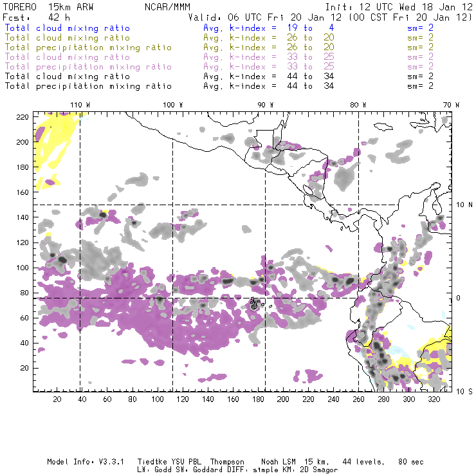The height and width of the screenshot is (476, 476).
Task: Click the 'TORERO 15km ARW' title text
Action: tap(48, 7)
